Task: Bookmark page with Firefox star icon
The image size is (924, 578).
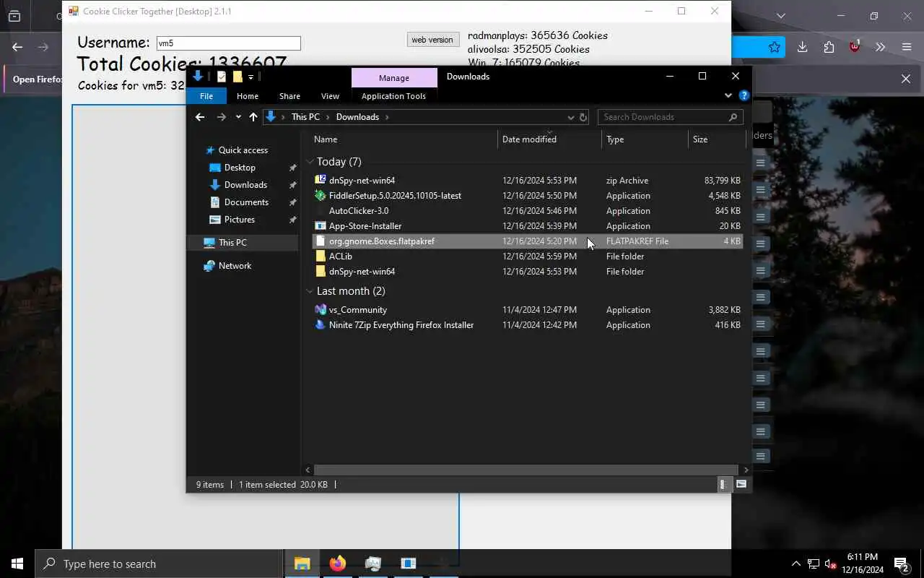Action: 774,47
